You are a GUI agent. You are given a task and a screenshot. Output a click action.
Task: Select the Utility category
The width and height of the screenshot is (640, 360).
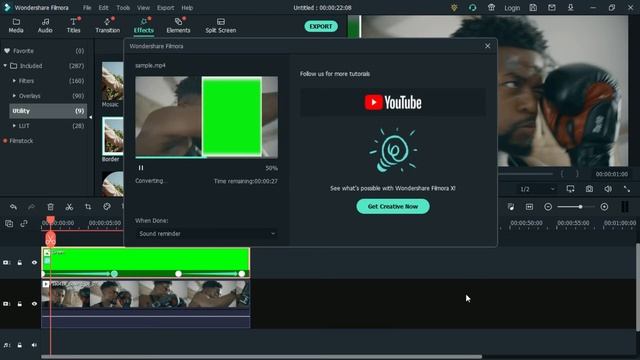click(x=48, y=111)
